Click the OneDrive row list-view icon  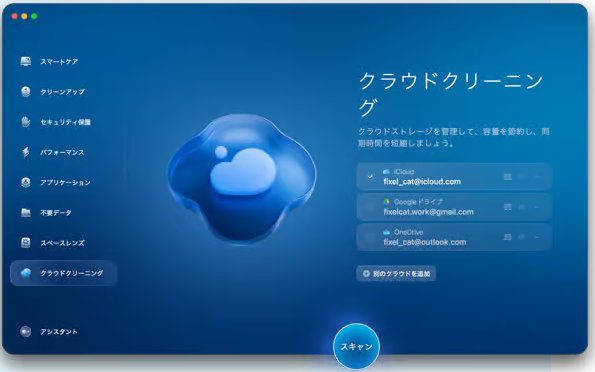[x=508, y=237]
